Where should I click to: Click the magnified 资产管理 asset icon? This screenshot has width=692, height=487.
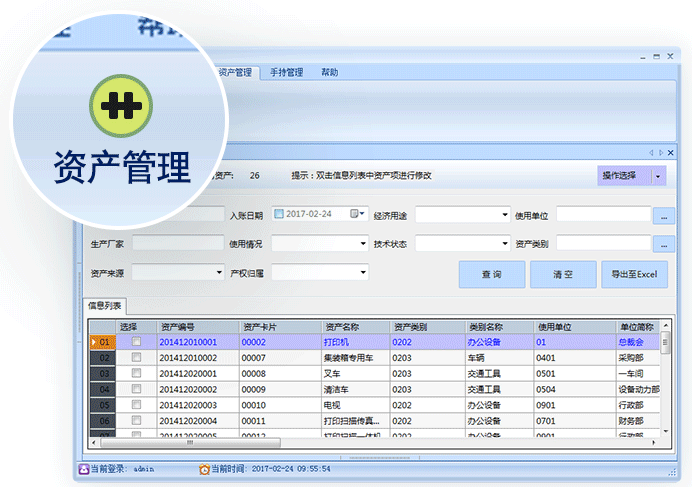(x=121, y=106)
